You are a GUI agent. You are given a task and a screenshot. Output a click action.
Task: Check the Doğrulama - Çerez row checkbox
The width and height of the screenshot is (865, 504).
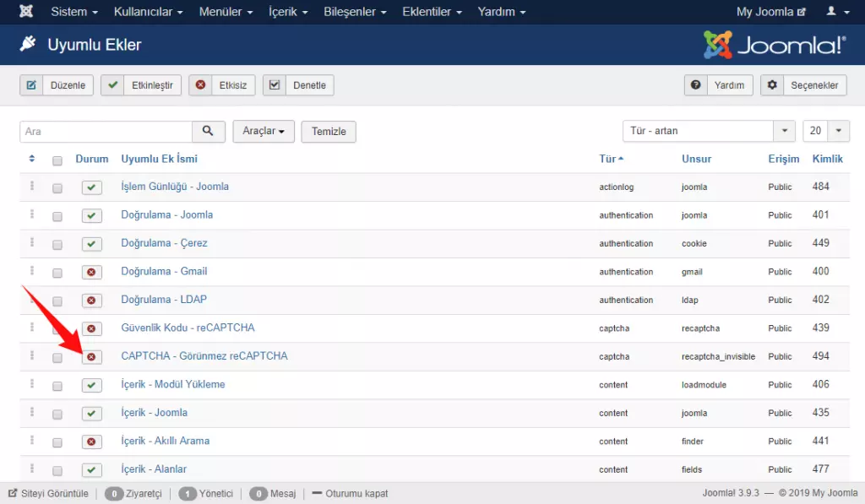pos(57,244)
